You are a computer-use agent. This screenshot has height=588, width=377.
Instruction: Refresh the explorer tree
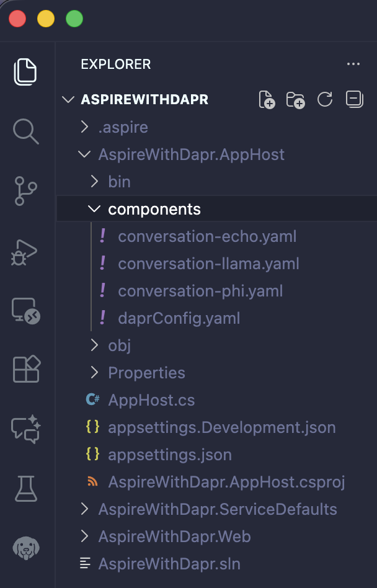pyautogui.click(x=325, y=99)
